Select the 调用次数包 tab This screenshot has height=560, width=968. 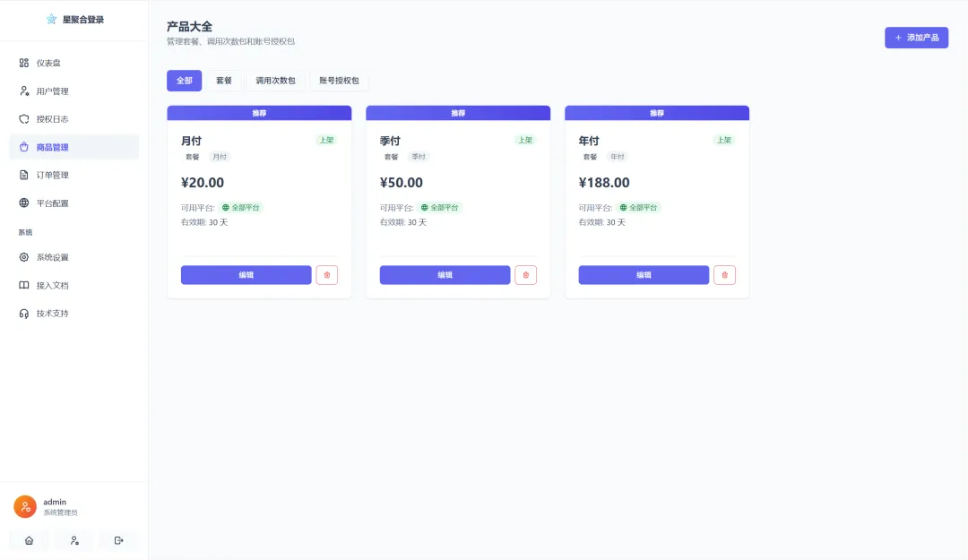(x=275, y=81)
